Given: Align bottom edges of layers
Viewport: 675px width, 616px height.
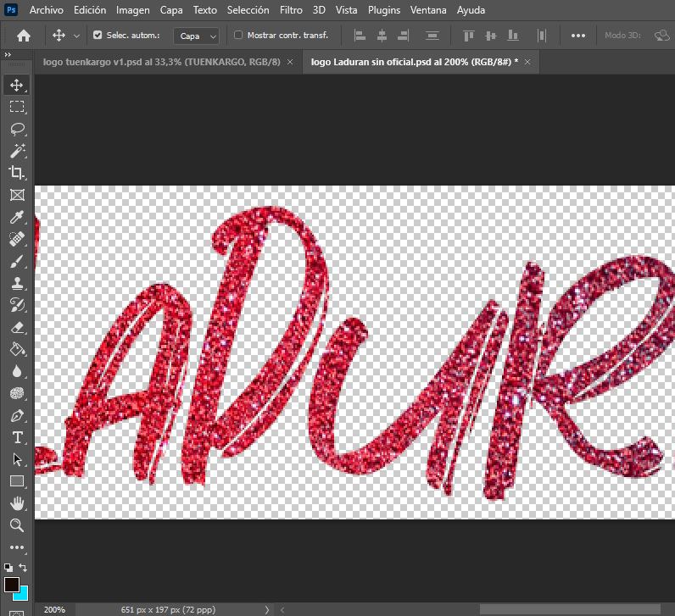Looking at the screenshot, I should [x=512, y=36].
